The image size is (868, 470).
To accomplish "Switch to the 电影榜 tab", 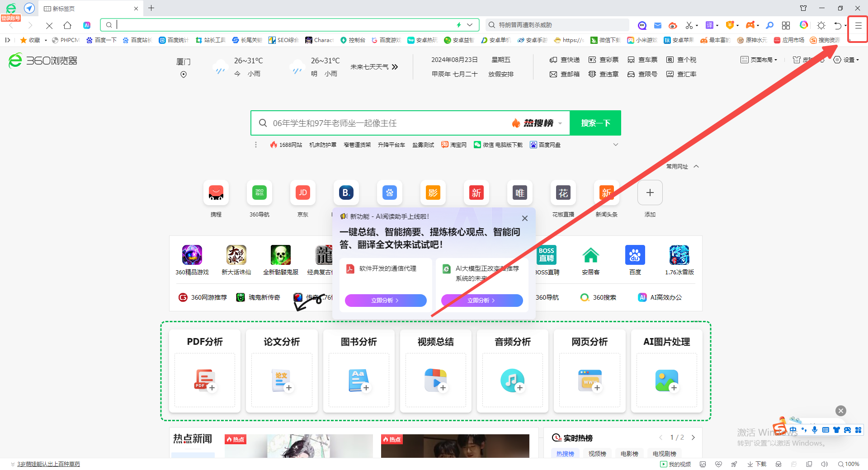I will (629, 454).
